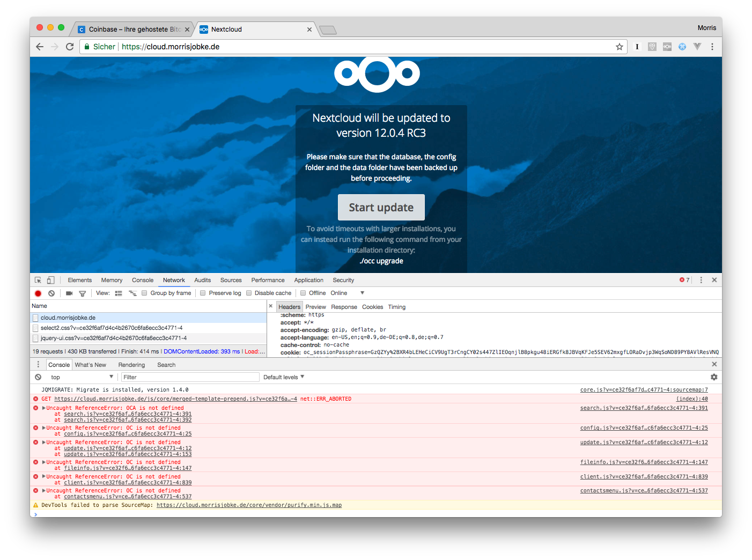Expand the OC error from contactsmenu.js
This screenshot has height=560, width=752.
coord(44,491)
